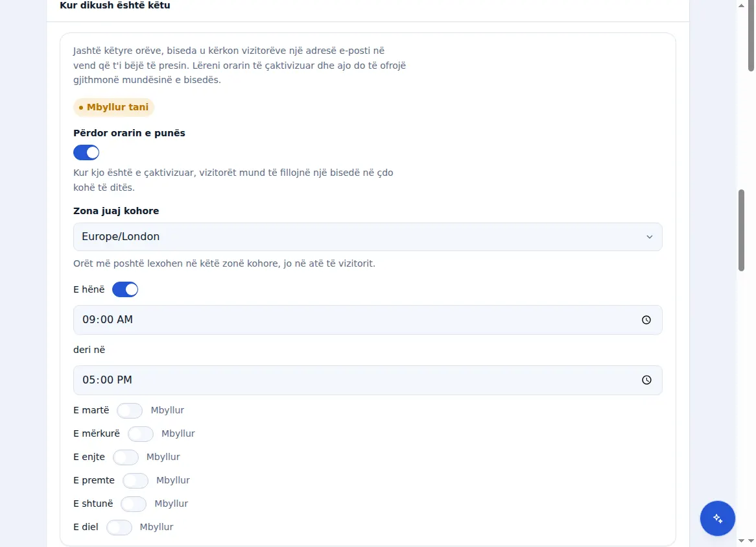The width and height of the screenshot is (756, 547).
Task: Click the "Mbyllur tani" status badge
Action: pos(113,107)
